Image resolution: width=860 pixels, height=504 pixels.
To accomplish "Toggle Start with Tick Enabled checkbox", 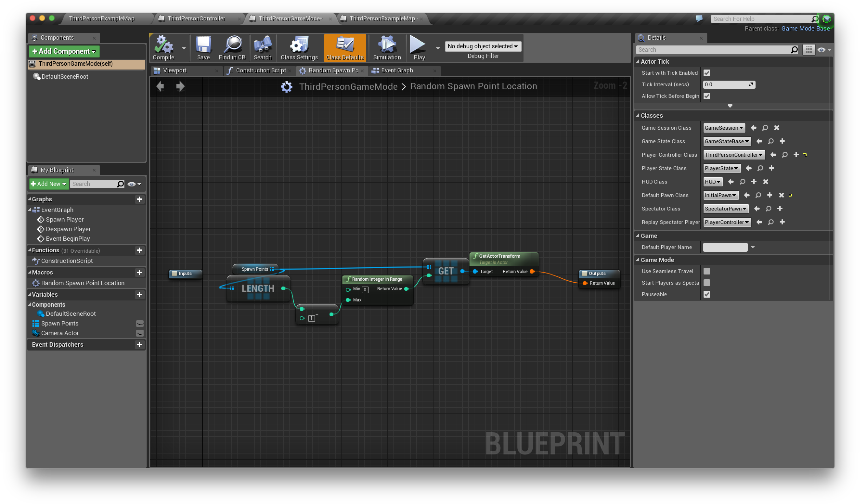I will (x=707, y=73).
